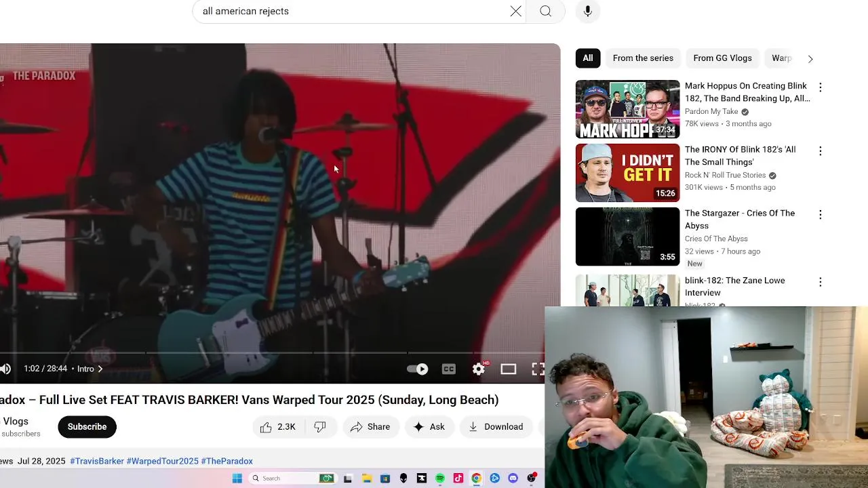Open Alienware app from taskbar
This screenshot has width=868, height=488.
tap(403, 479)
